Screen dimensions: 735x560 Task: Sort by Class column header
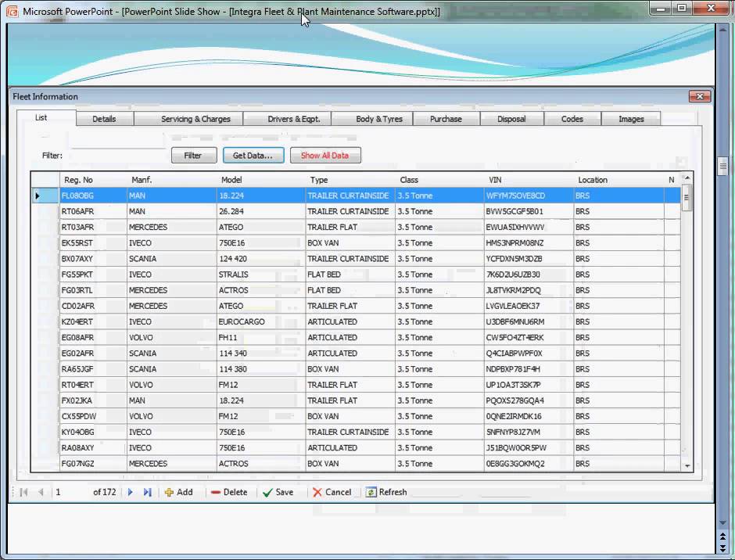[439, 180]
